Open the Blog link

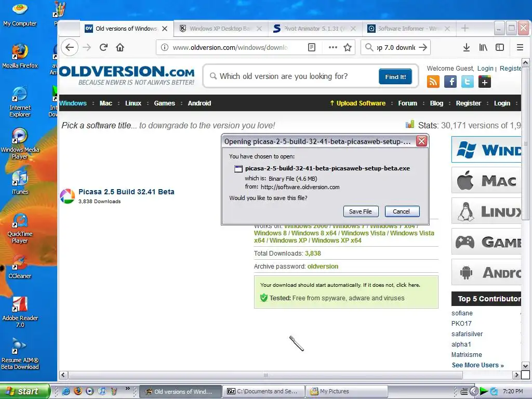click(x=436, y=103)
